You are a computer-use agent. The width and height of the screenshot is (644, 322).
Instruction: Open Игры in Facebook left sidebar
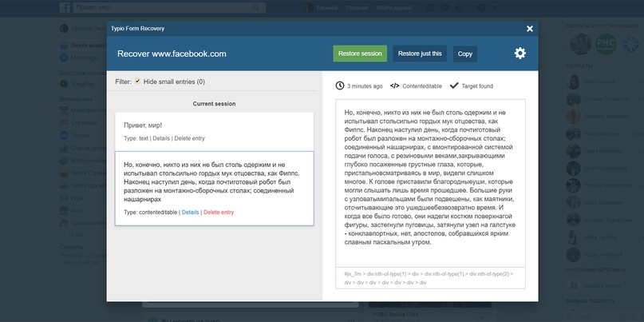click(72, 198)
